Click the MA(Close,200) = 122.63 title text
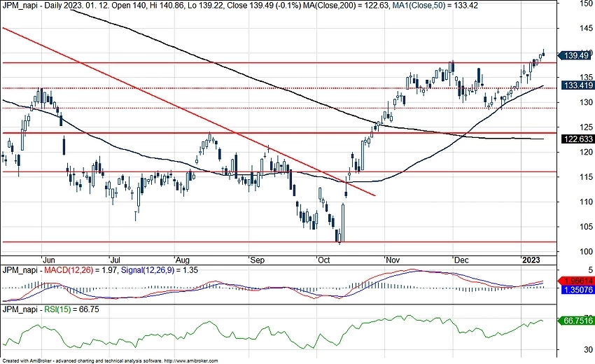This screenshot has width=595, height=364. [346, 6]
